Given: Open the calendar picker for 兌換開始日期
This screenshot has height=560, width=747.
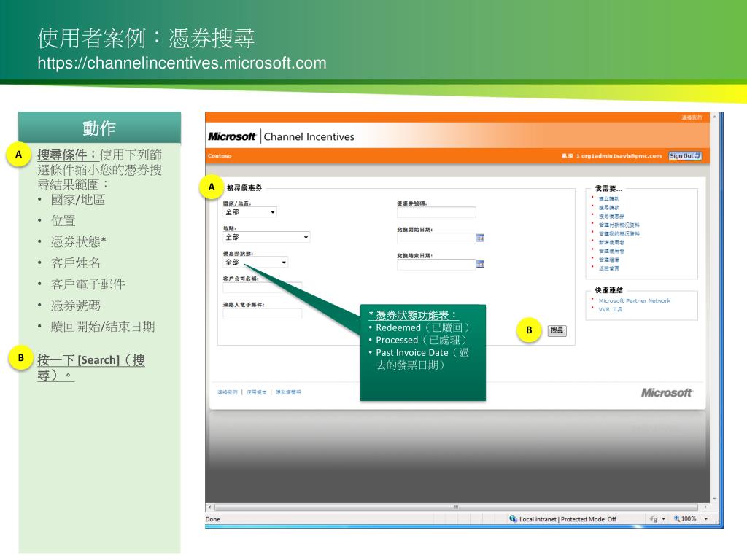Looking at the screenshot, I should (480, 238).
